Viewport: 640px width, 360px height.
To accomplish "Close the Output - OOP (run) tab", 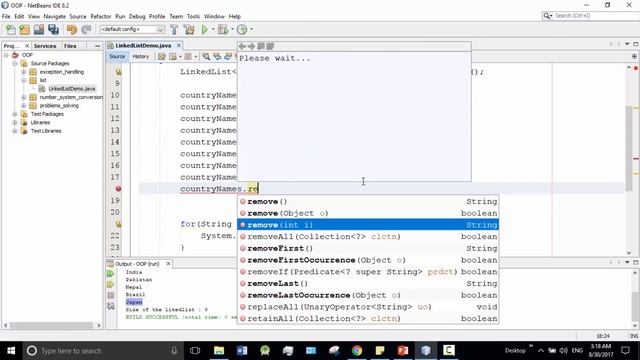I will 168,264.
